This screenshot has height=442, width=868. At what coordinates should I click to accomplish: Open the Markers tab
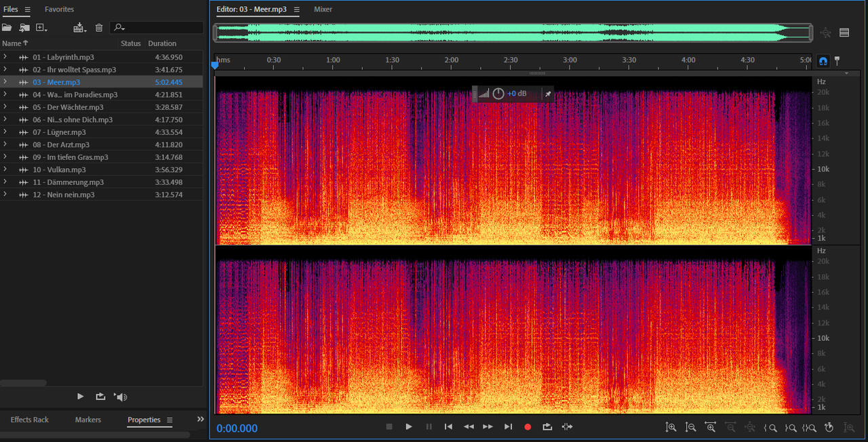88,420
